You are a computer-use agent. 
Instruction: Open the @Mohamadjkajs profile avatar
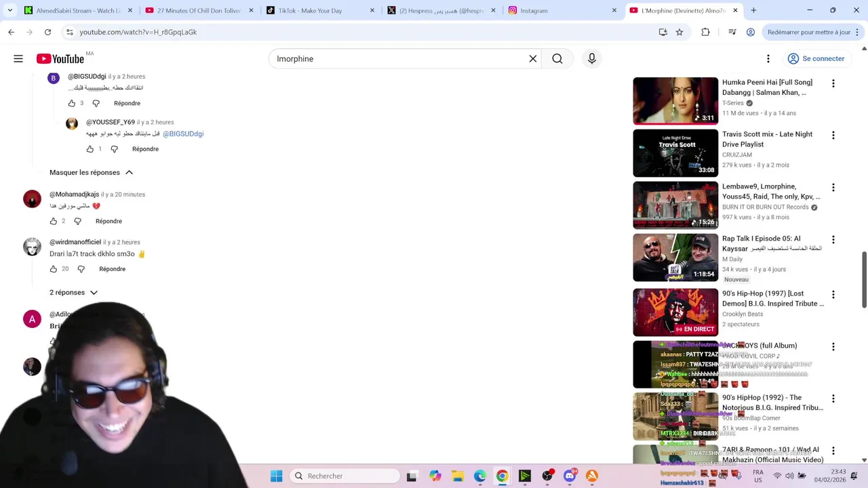32,199
